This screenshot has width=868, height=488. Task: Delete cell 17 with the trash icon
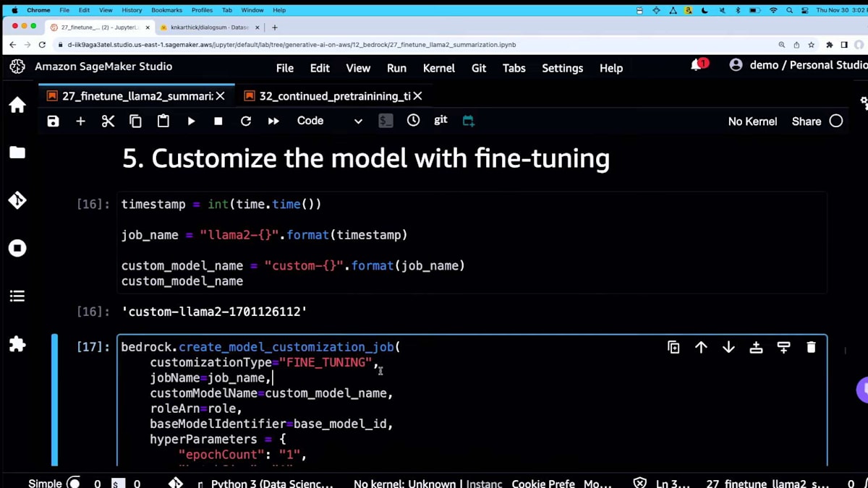pyautogui.click(x=811, y=347)
